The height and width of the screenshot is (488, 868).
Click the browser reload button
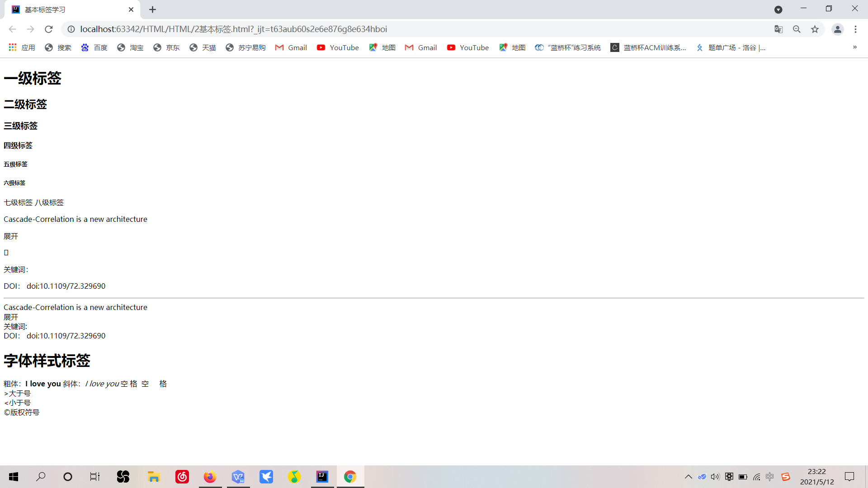coord(49,29)
